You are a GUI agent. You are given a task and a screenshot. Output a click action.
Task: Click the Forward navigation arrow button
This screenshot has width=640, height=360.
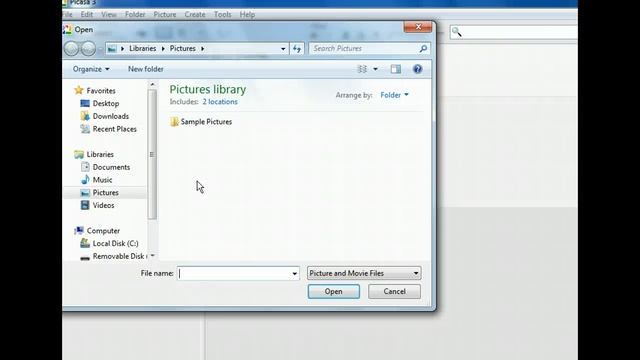[88, 49]
